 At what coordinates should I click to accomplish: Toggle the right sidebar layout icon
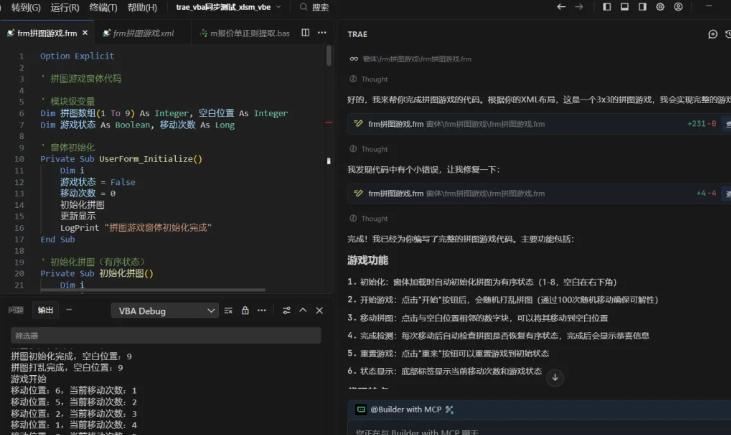(642, 7)
